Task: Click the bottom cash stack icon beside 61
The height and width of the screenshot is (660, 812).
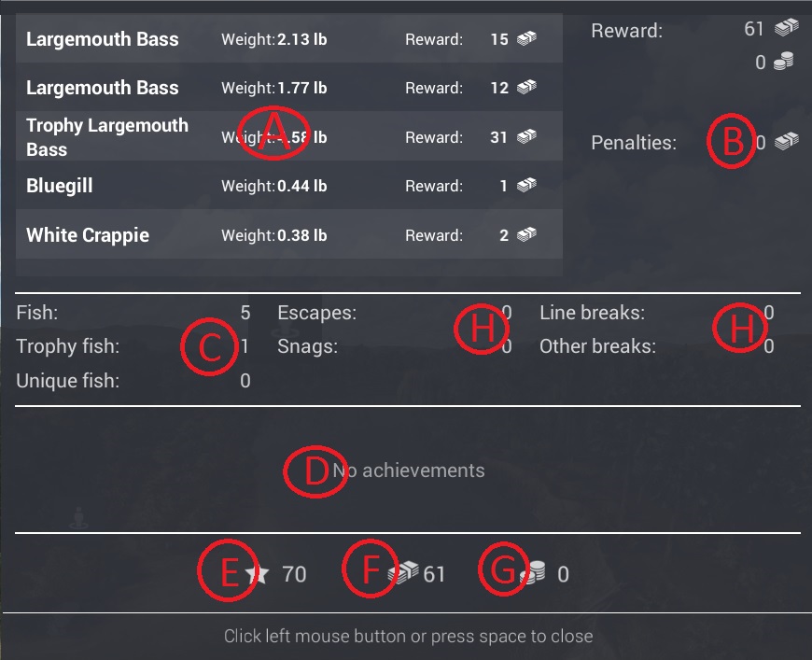Action: pyautogui.click(x=404, y=574)
